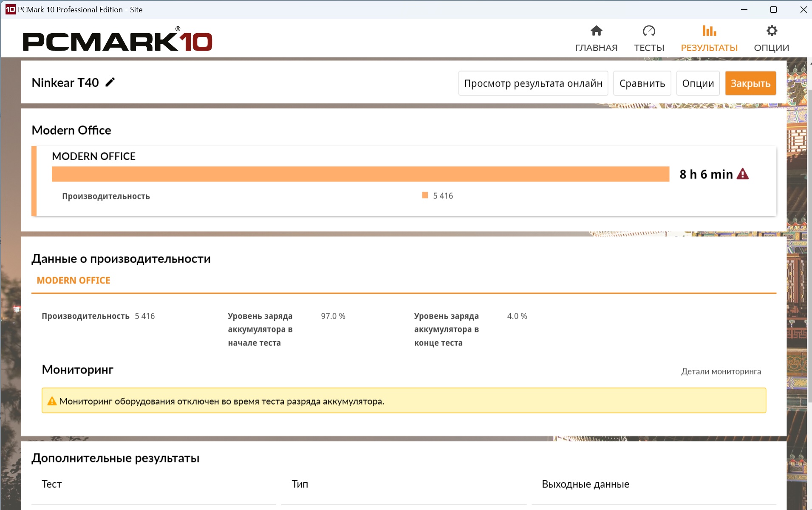Click the yellow warning icon in monitoring notice
The image size is (812, 510).
52,401
